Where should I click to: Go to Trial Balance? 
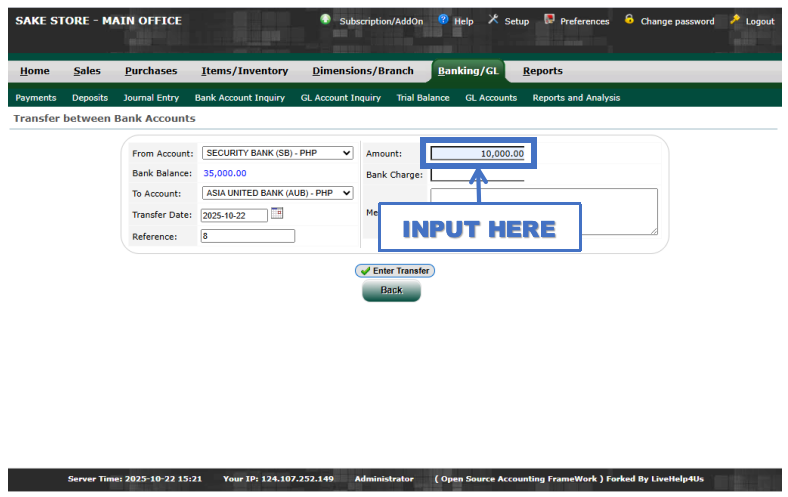click(x=422, y=98)
